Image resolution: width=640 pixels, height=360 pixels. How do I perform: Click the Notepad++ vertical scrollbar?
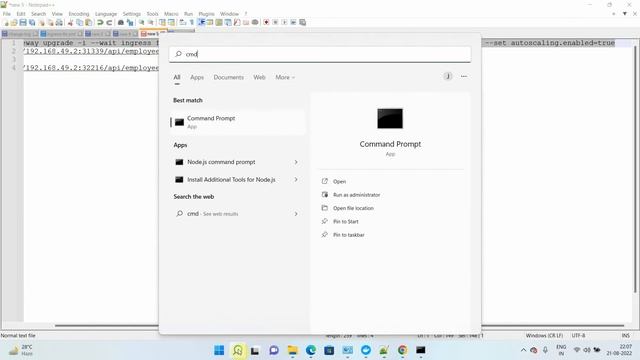click(x=635, y=169)
